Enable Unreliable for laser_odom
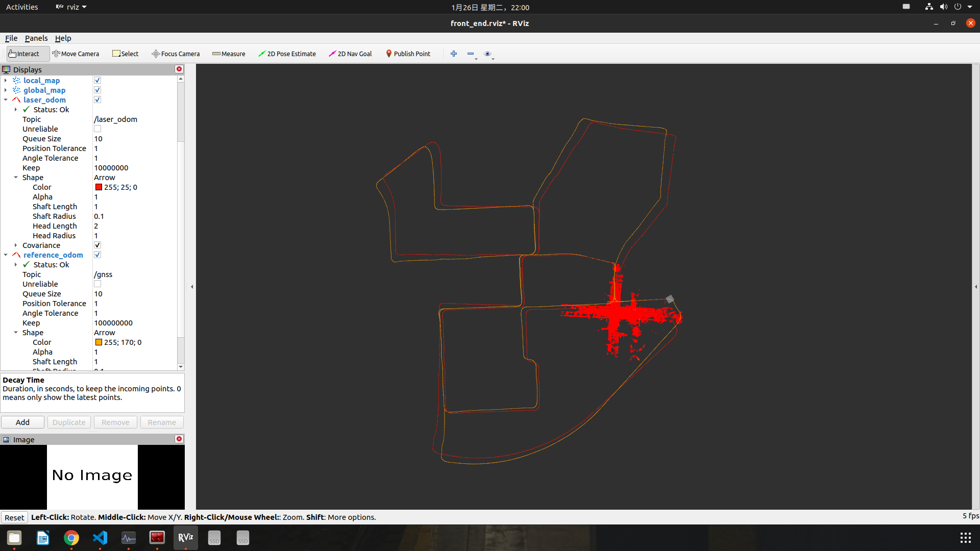The image size is (980, 551). coord(97,129)
